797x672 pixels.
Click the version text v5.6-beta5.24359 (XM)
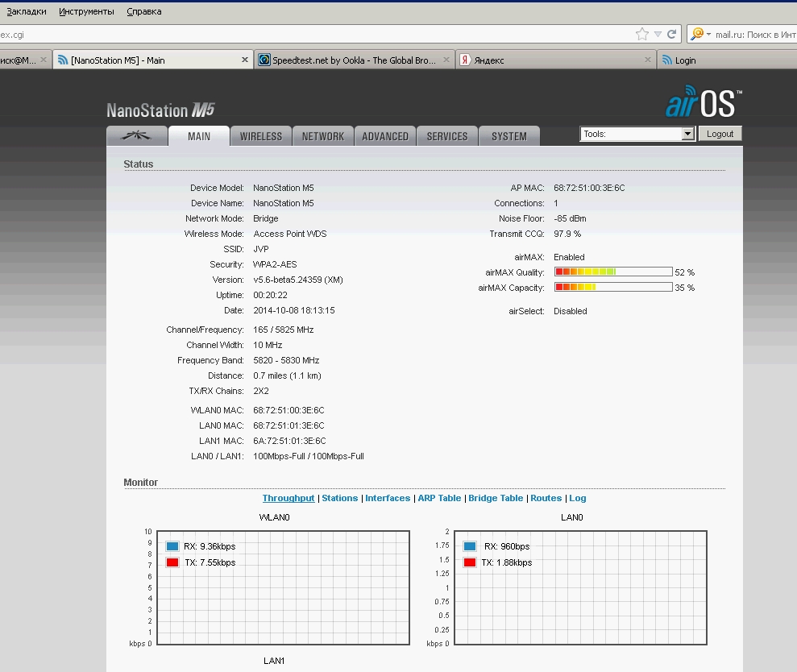coord(298,280)
